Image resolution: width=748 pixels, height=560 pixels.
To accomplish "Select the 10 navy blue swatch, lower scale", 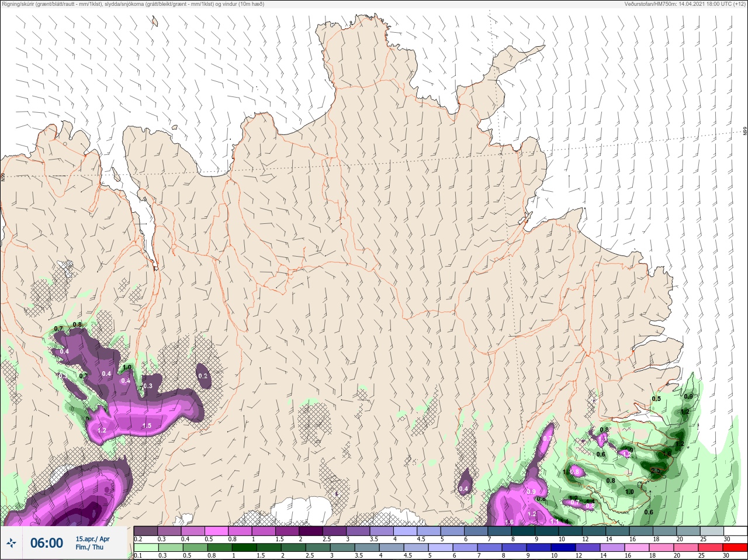I will [563, 548].
